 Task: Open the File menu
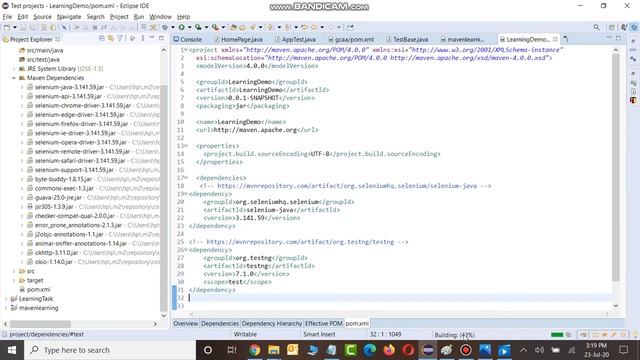(7, 17)
